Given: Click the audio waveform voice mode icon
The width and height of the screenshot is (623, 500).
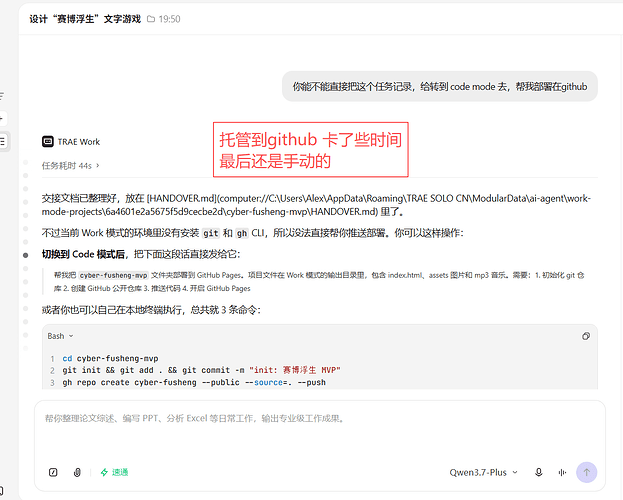Looking at the screenshot, I should click(562, 472).
